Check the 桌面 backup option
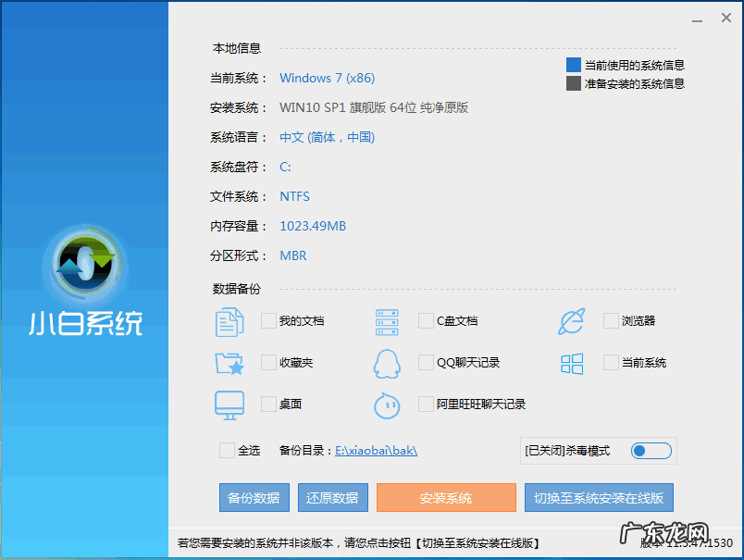 [267, 404]
